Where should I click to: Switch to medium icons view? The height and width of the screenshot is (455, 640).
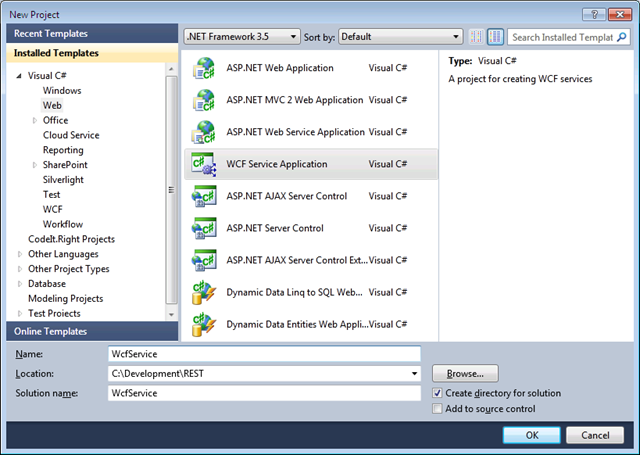click(495, 37)
